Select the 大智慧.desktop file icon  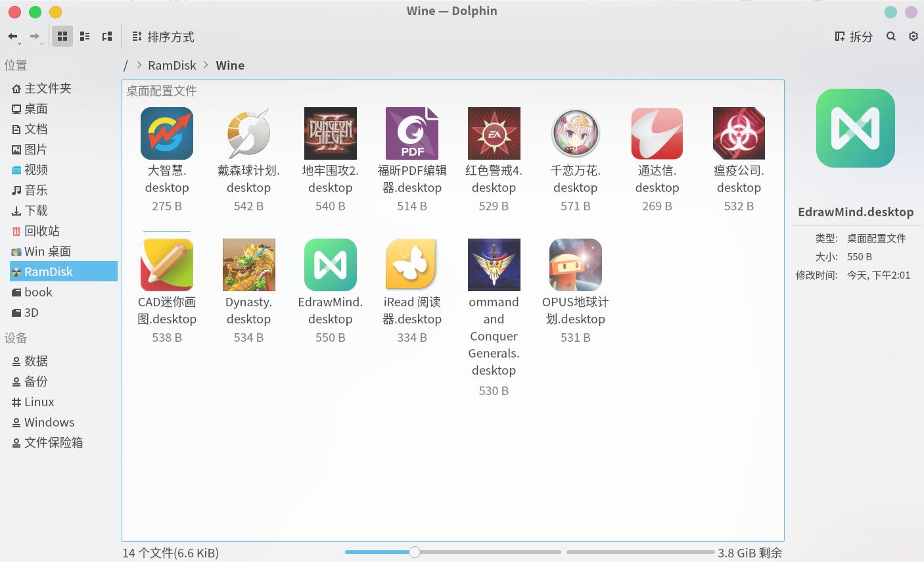pyautogui.click(x=167, y=133)
